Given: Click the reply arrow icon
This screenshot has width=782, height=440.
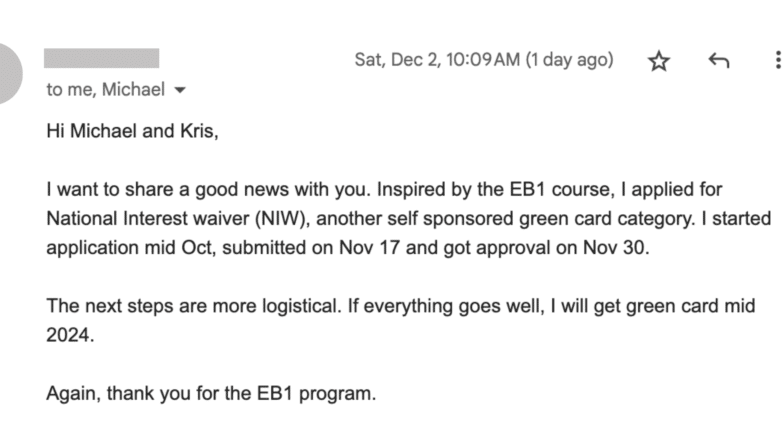Looking at the screenshot, I should click(x=718, y=61).
